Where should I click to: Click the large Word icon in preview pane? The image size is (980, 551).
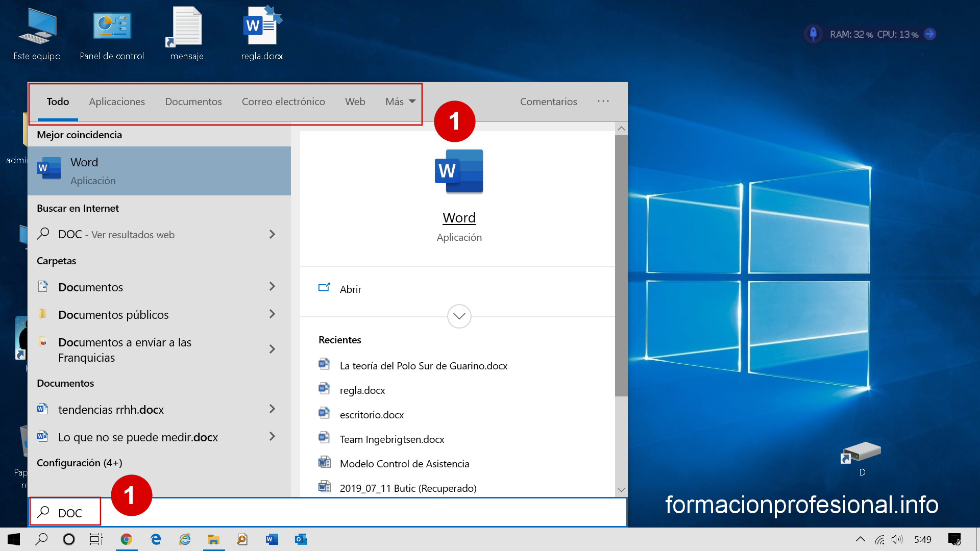coord(459,171)
